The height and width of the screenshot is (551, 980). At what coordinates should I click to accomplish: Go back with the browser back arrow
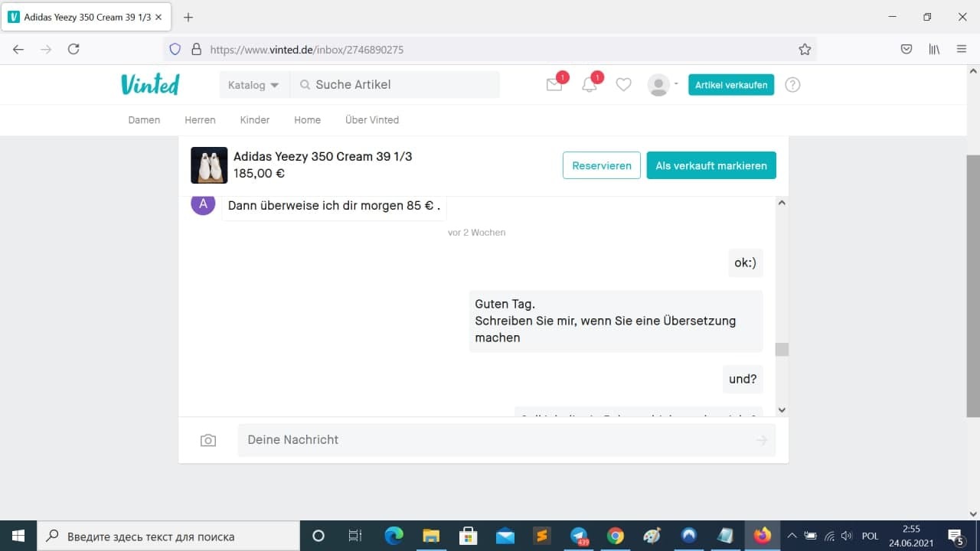pos(18,49)
